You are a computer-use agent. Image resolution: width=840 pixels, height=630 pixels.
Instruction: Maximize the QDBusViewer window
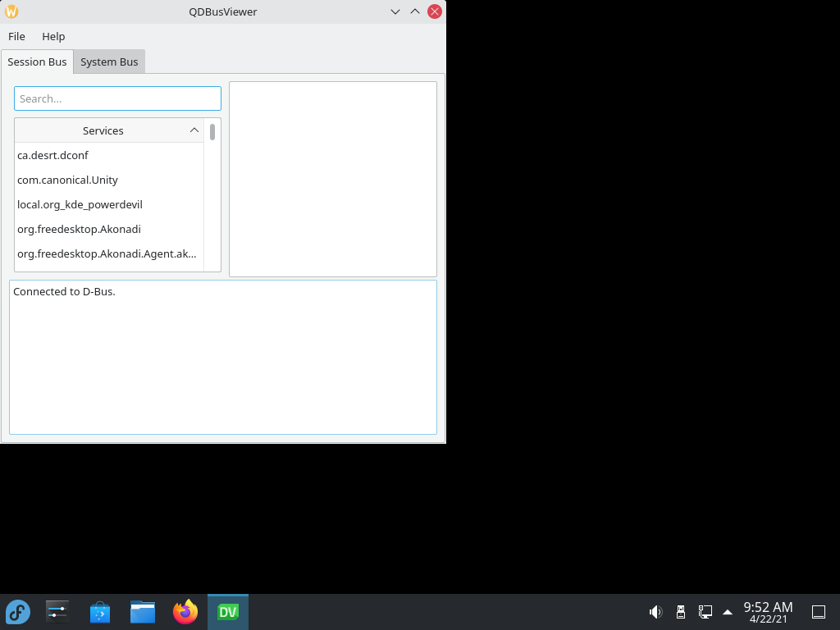point(414,11)
